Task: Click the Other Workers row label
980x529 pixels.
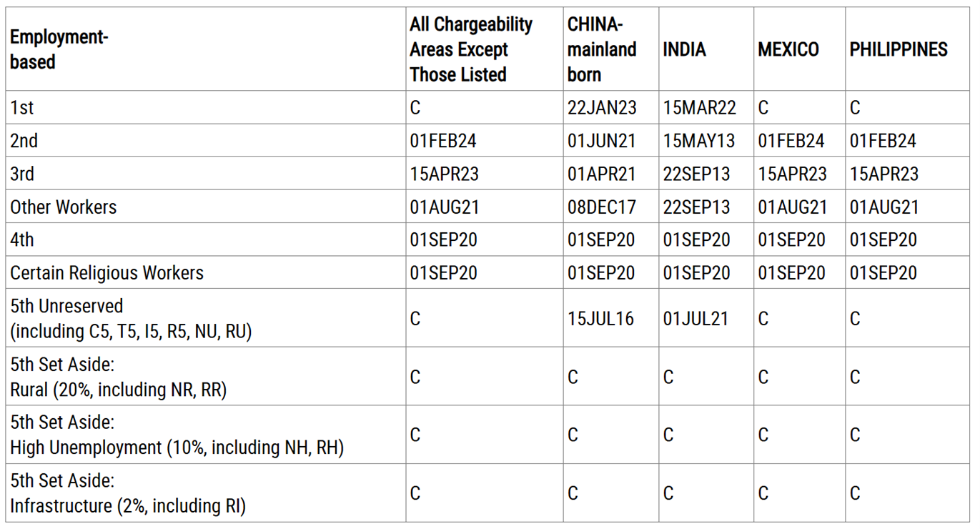Action: 63,207
